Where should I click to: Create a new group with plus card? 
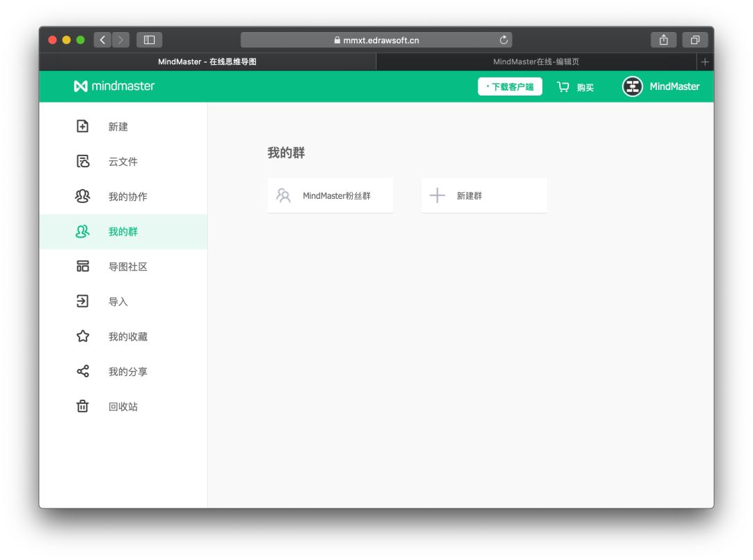pos(484,195)
